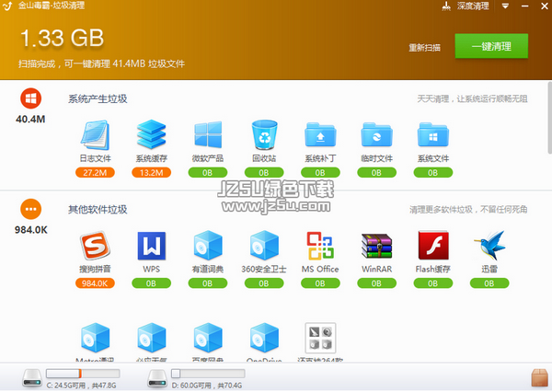
Task: Select the Flash缓存 icon
Action: point(433,246)
